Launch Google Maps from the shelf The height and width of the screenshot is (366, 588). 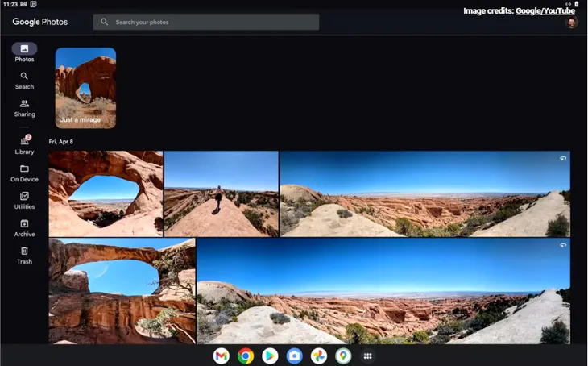click(x=343, y=356)
